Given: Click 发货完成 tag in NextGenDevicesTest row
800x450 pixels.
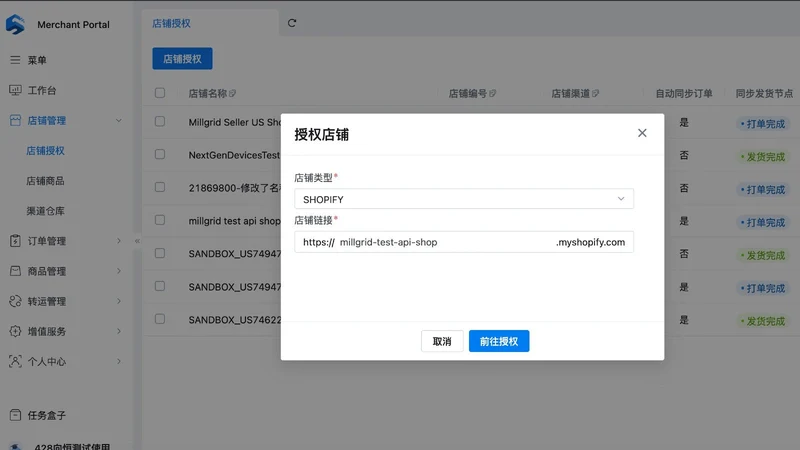Looking at the screenshot, I should tap(763, 157).
